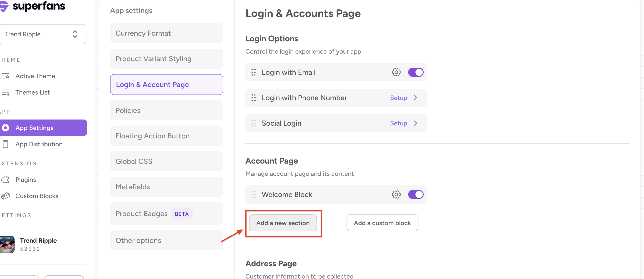Viewport: 644px width, 279px height.
Task: Go to Global CSS settings
Action: 166,161
